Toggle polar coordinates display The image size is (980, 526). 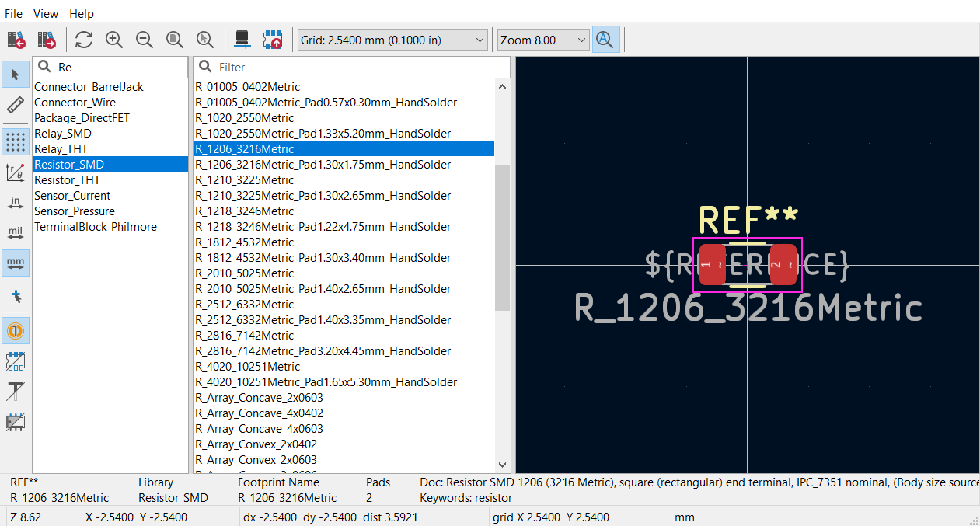16,172
